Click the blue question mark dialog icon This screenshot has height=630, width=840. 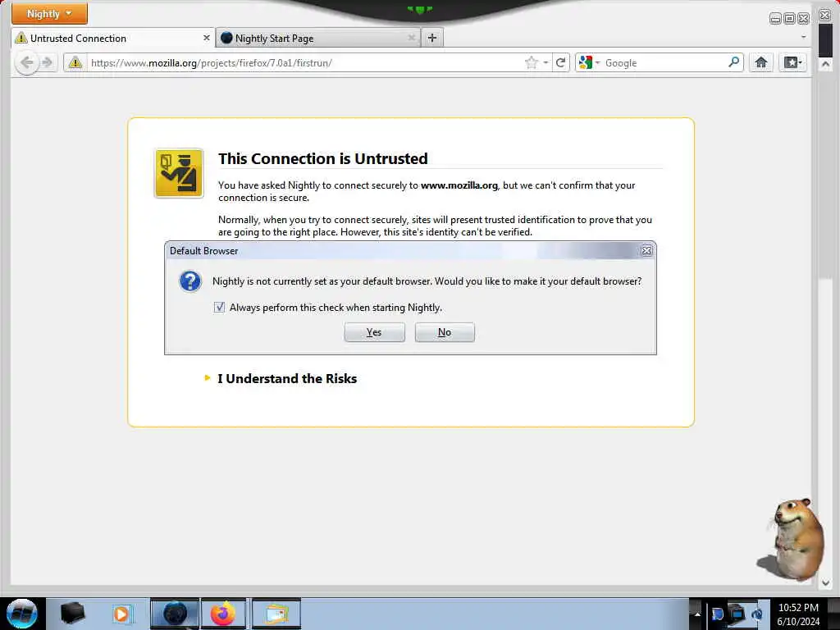click(x=190, y=281)
